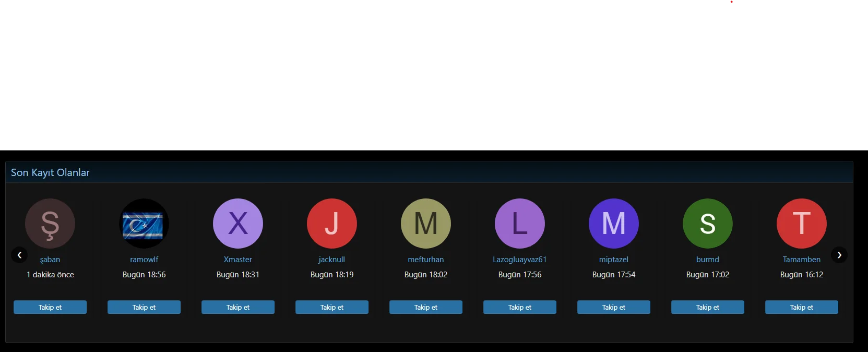Click Takip et below jacknull
868x352 pixels.
click(332, 307)
